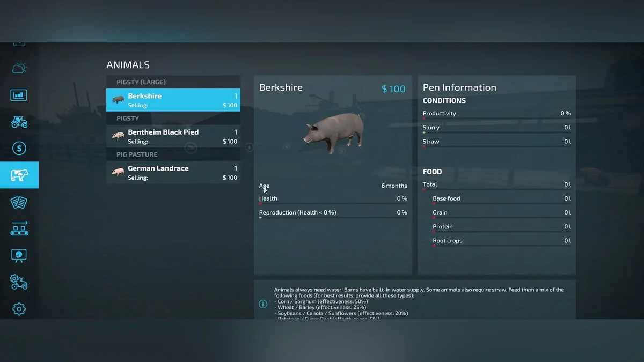644x362 pixels.
Task: Click the German Landrace pig thumbnail icon
Action: tap(118, 172)
